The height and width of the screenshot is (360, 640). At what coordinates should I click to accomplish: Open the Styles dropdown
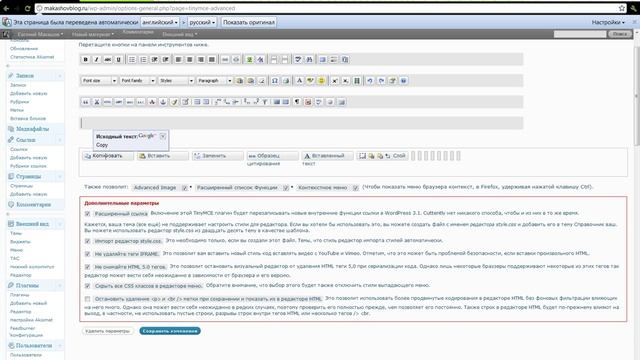click(x=176, y=81)
